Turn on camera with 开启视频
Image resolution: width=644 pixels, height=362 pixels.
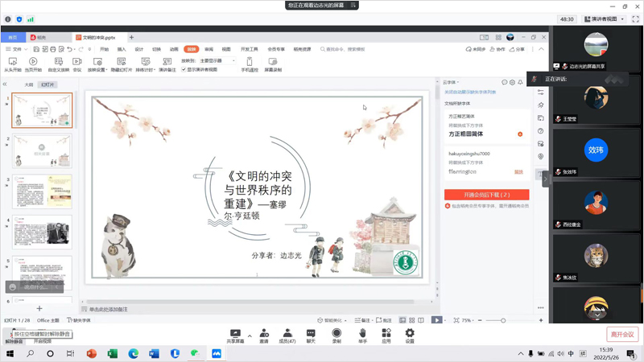(x=43, y=341)
